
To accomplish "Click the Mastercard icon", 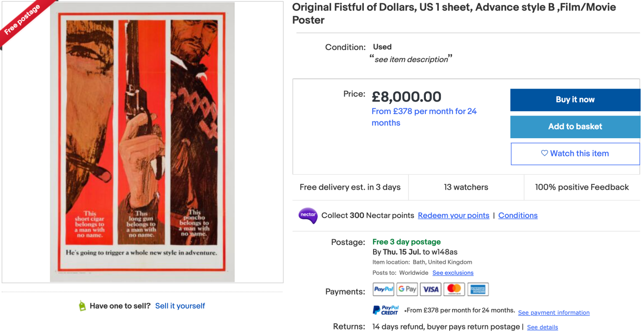I will [454, 289].
